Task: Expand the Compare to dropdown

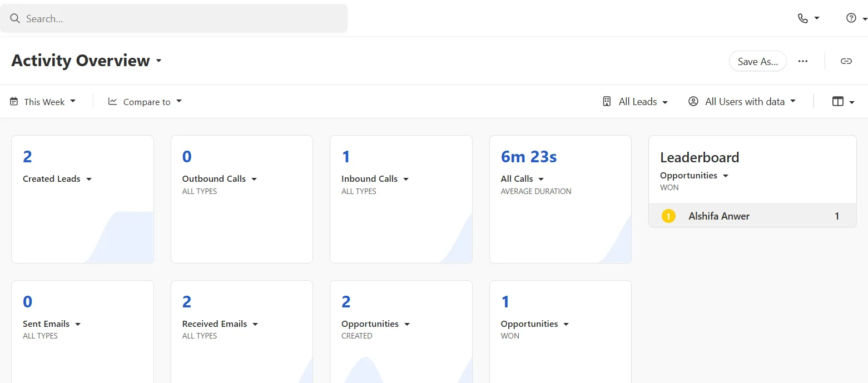Action: coord(152,102)
